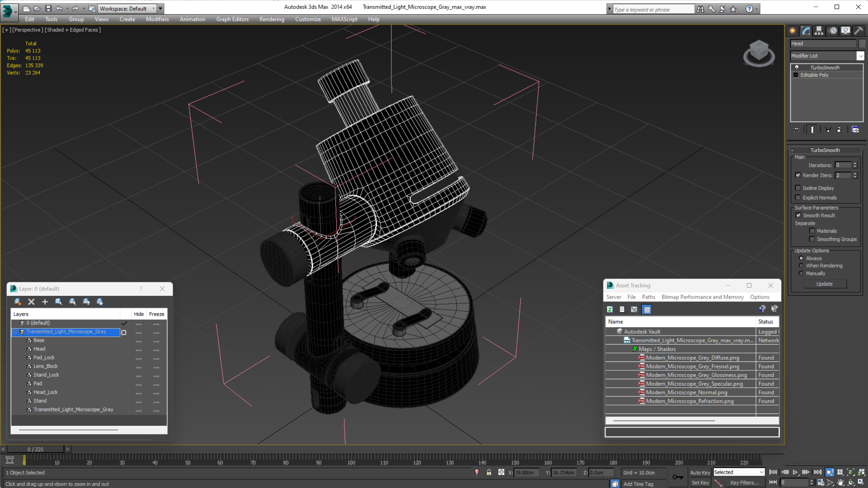868x488 pixels.
Task: Click the Redo arrow icon
Action: pos(75,9)
